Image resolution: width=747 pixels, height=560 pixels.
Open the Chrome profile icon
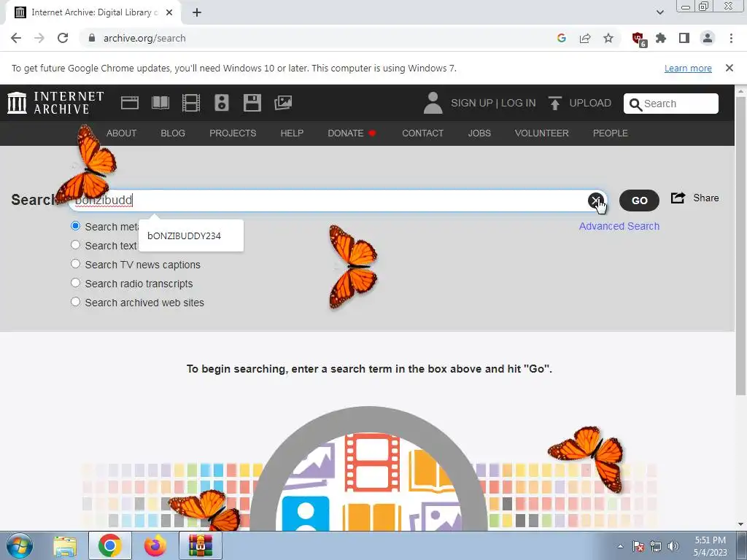708,38
